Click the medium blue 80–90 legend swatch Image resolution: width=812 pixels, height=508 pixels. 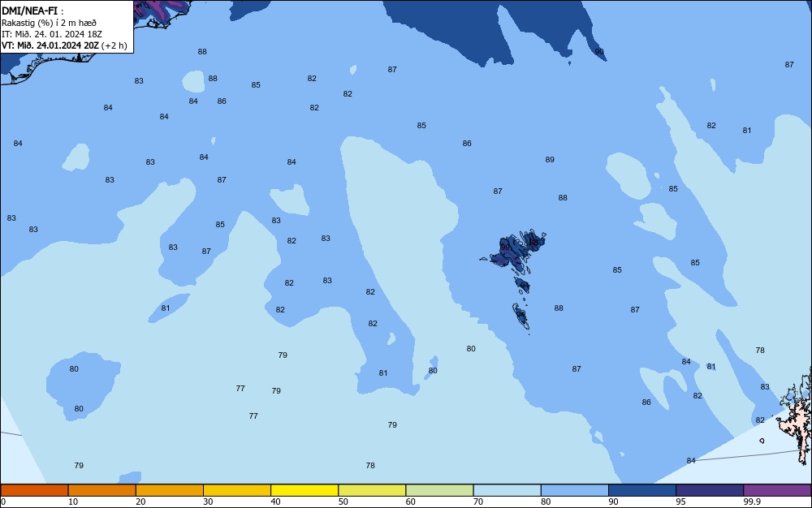click(575, 490)
